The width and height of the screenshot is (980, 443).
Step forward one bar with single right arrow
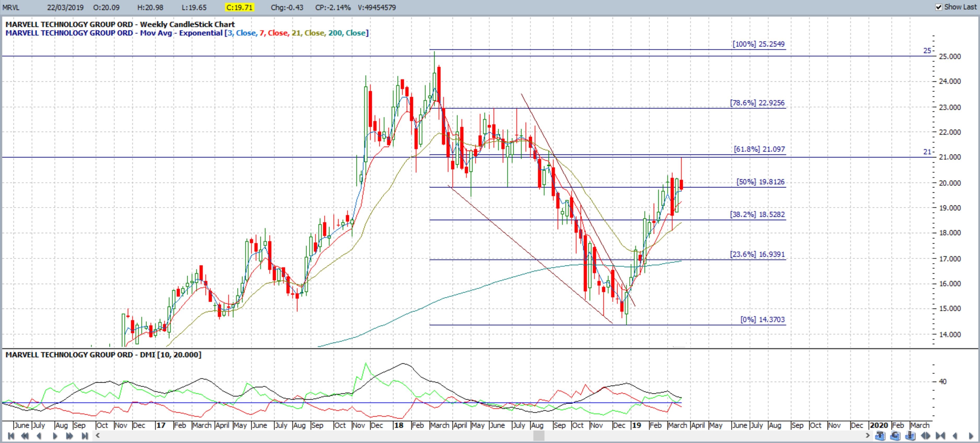[x=55, y=436]
